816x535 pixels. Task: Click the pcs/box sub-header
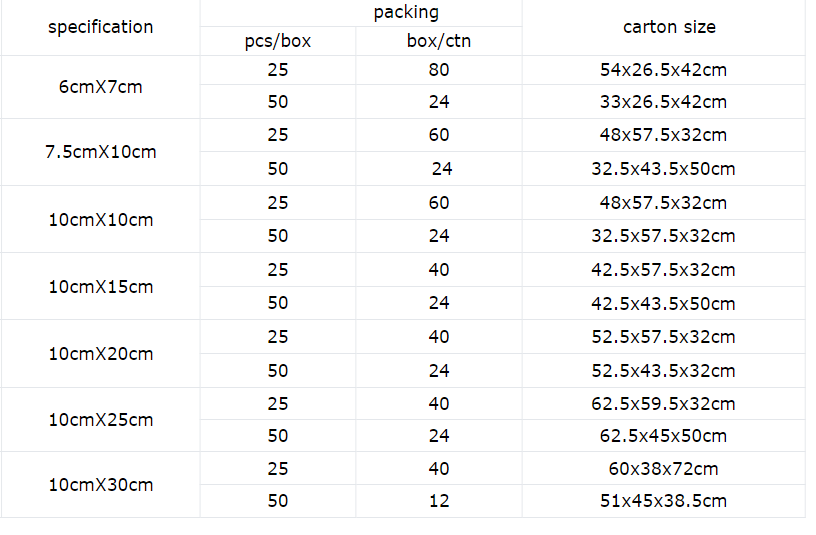click(x=278, y=42)
